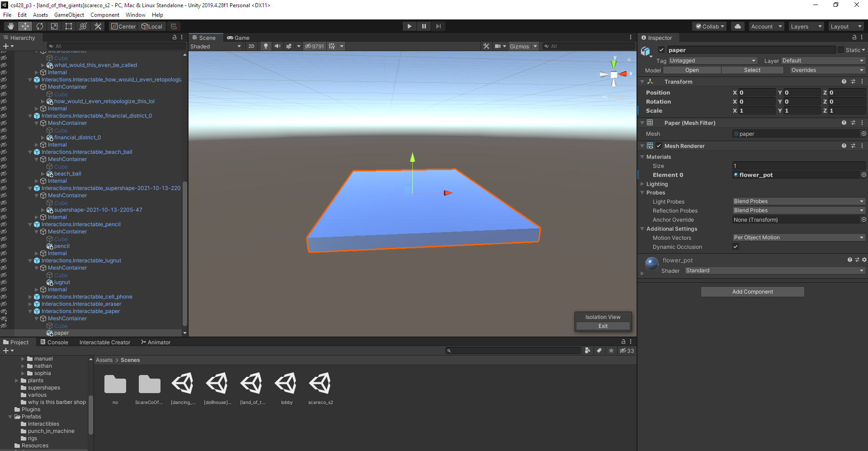868x451 pixels.
Task: Open Shader dropdown Standard
Action: tap(775, 271)
